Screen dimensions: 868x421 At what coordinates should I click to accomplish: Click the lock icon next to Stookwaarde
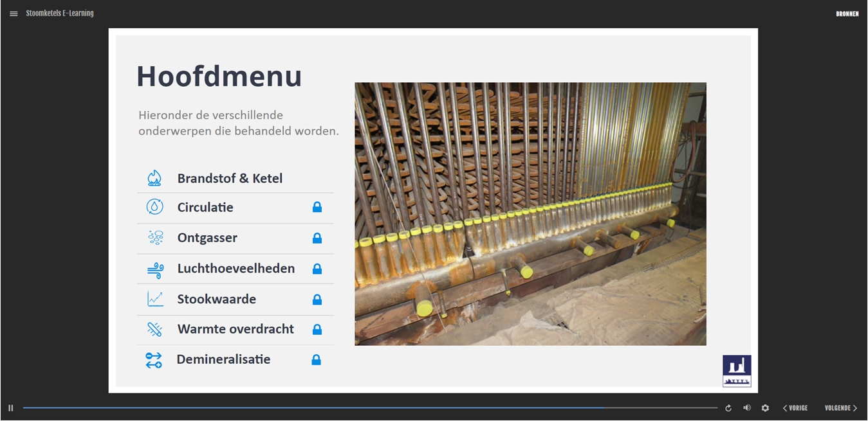(x=317, y=299)
